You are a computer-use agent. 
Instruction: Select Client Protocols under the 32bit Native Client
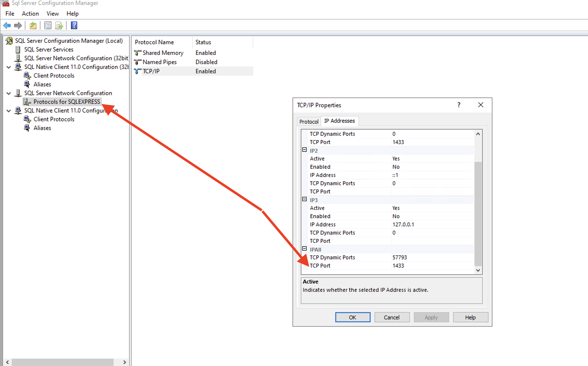pyautogui.click(x=54, y=76)
